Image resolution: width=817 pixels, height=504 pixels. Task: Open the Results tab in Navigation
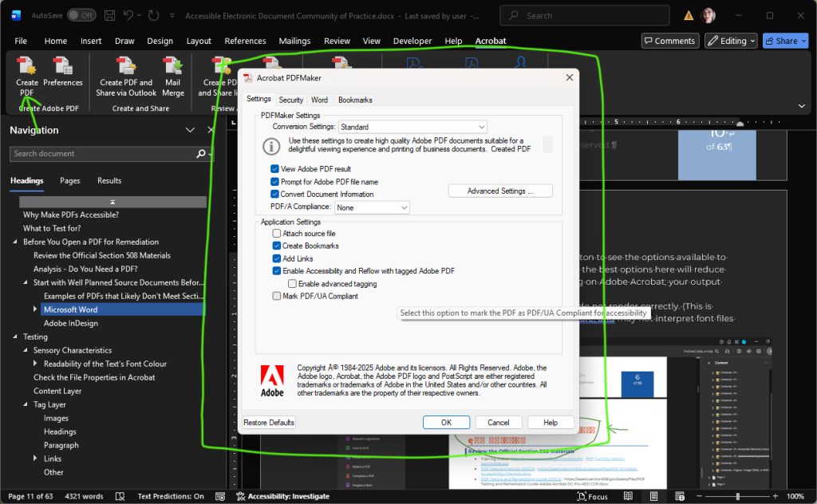click(x=109, y=181)
